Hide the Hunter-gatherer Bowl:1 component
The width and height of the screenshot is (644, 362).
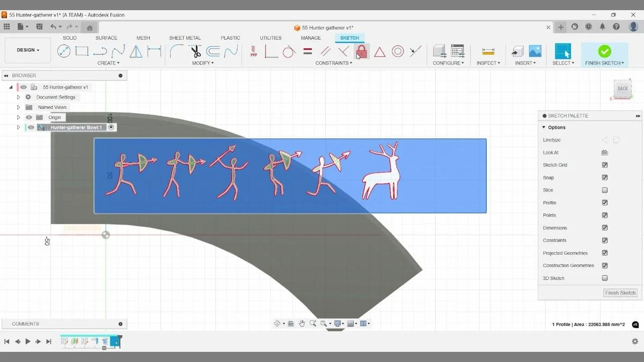(31, 127)
